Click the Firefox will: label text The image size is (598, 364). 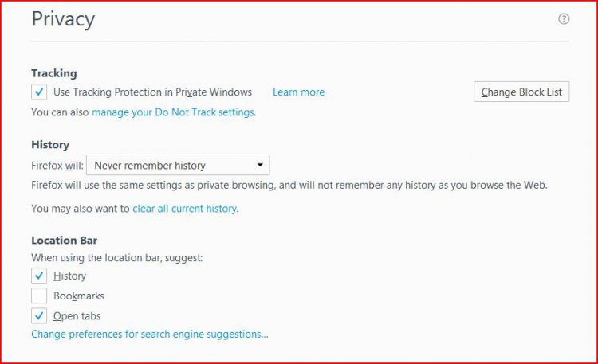click(x=57, y=166)
